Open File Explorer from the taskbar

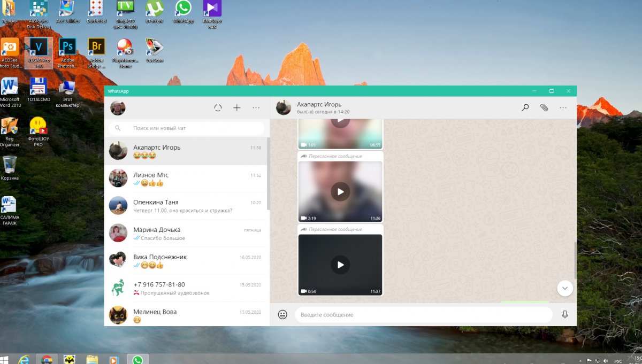coord(92,359)
